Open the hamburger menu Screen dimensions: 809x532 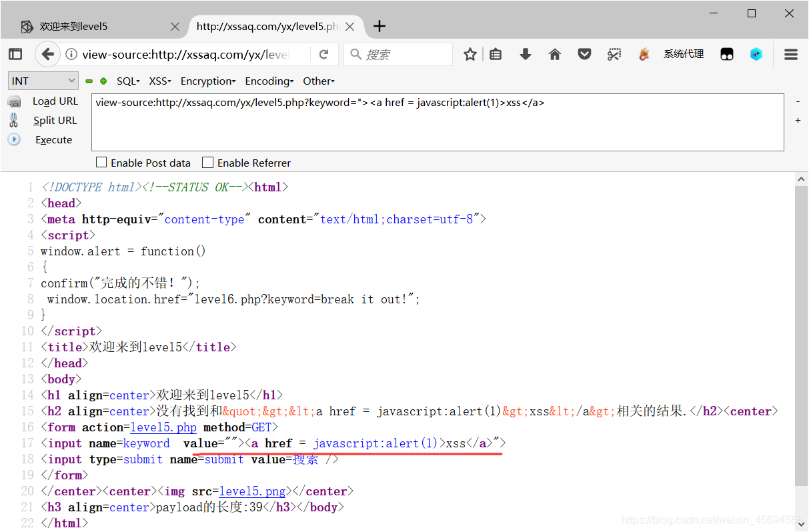tap(791, 55)
